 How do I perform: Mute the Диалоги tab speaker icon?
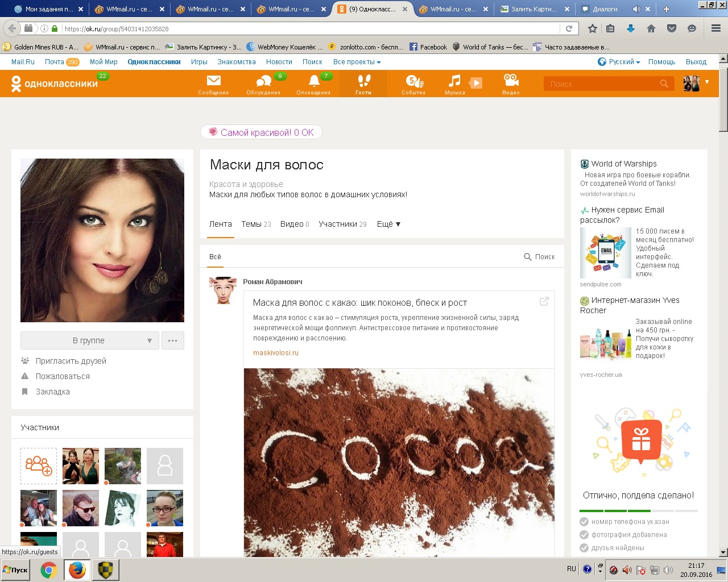[x=636, y=9]
